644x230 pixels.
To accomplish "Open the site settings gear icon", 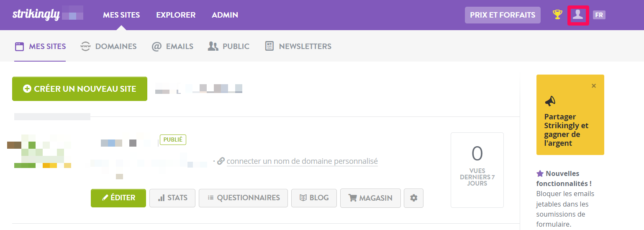I will (414, 198).
